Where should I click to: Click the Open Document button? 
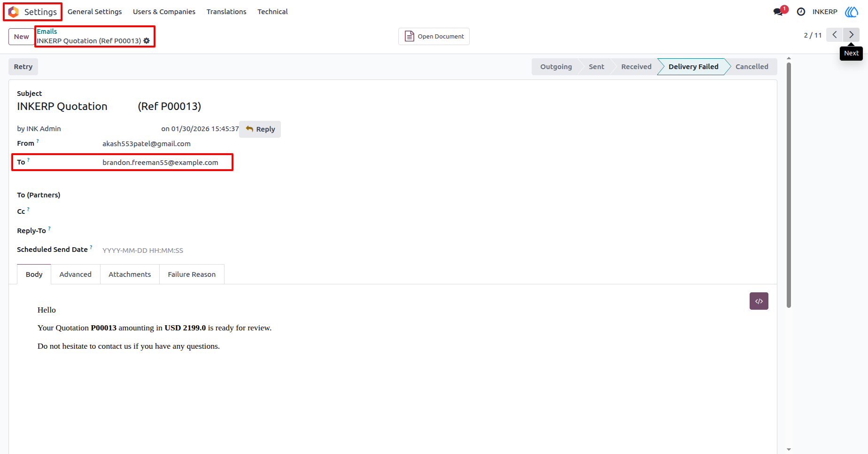coord(434,36)
